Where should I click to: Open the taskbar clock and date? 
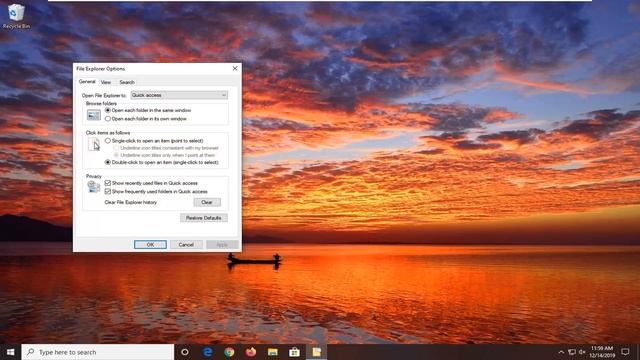pos(602,352)
